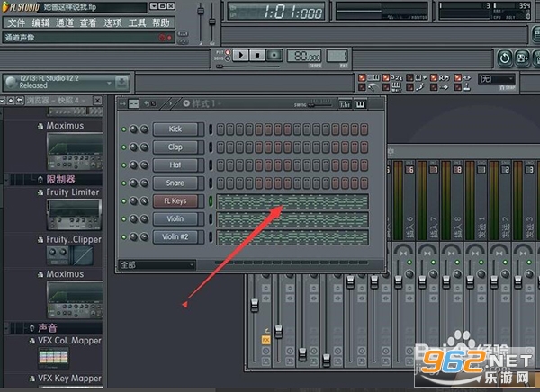Open the channel Snare
Viewport: 540px width, 392px height.
(x=175, y=183)
